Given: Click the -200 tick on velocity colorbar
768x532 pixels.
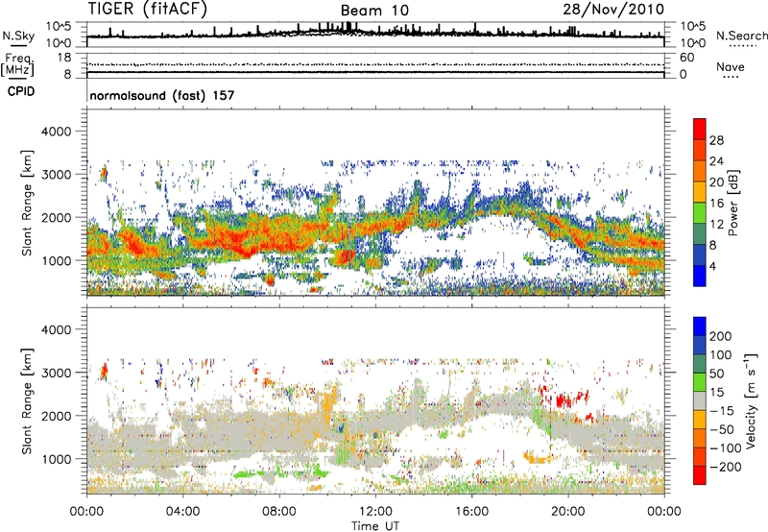Looking at the screenshot, I should point(725,467).
